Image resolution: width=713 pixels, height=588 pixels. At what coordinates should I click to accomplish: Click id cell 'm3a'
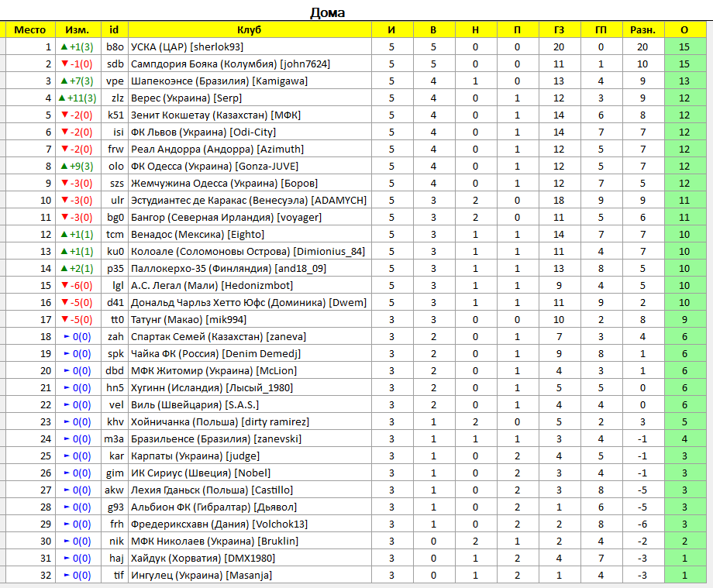tap(114, 439)
